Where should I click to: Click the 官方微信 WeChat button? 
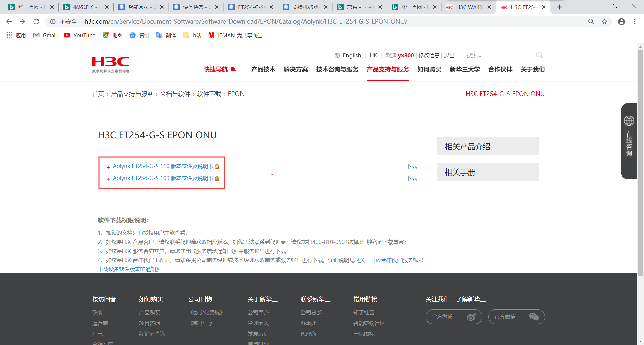point(517,317)
